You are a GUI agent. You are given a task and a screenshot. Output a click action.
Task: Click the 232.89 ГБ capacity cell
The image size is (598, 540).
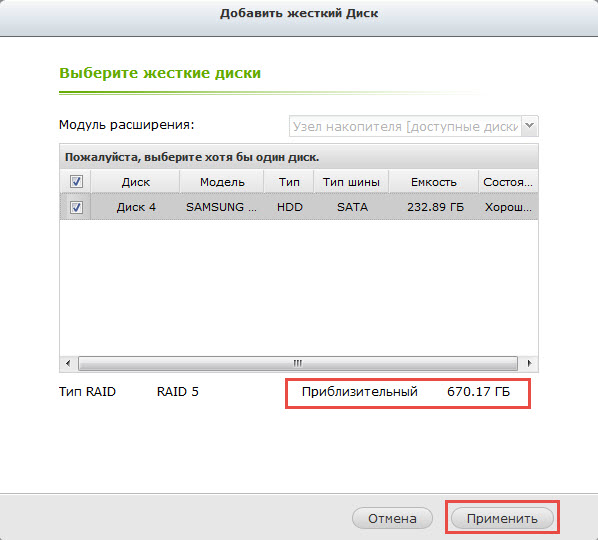(x=435, y=207)
